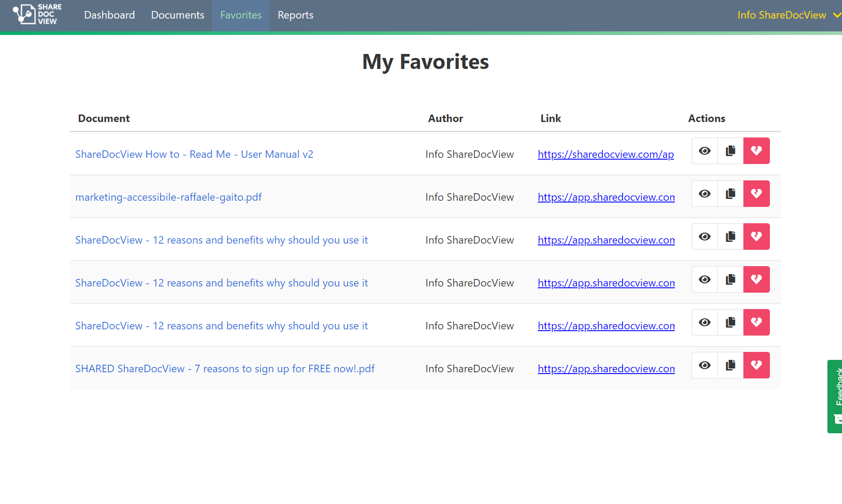
Task: Unfavorite the User Manual v2 document
Action: [757, 151]
